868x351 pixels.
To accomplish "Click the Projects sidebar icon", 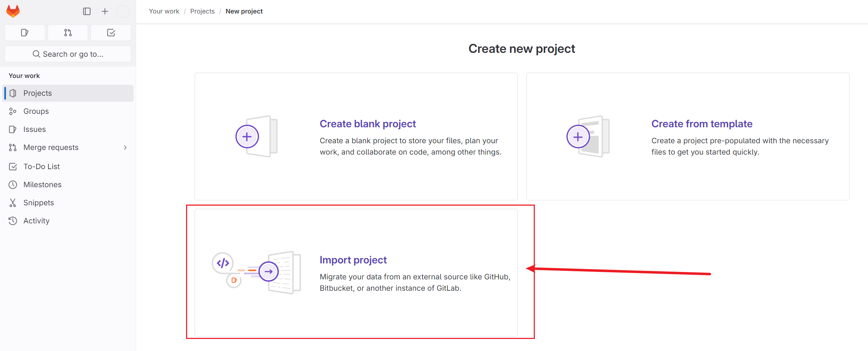I will point(13,93).
